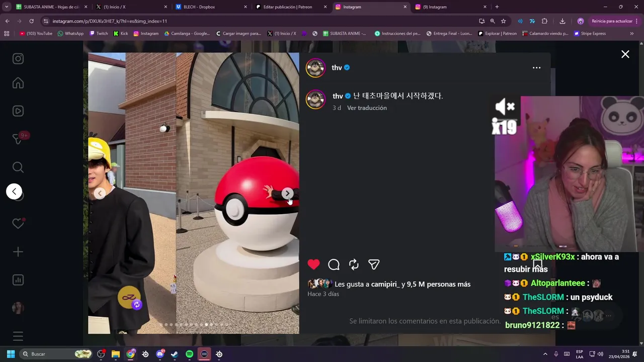Open '(103) YouTube' bookmark
Image resolution: width=644 pixels, height=362 pixels.
tap(36, 34)
